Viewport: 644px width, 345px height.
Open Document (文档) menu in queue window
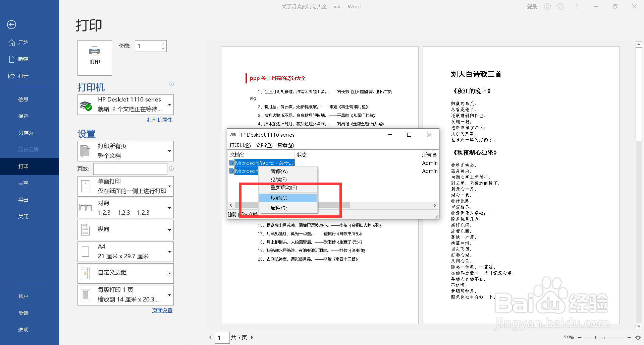click(x=264, y=145)
